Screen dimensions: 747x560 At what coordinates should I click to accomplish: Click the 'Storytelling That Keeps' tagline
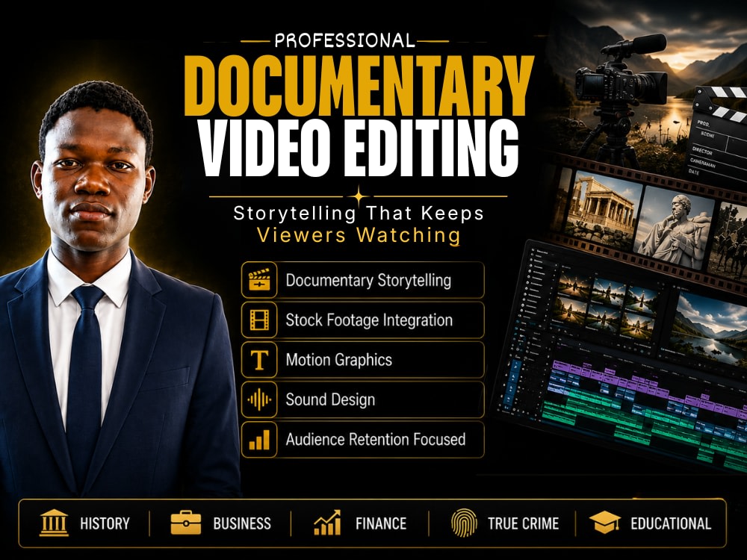[x=359, y=214]
